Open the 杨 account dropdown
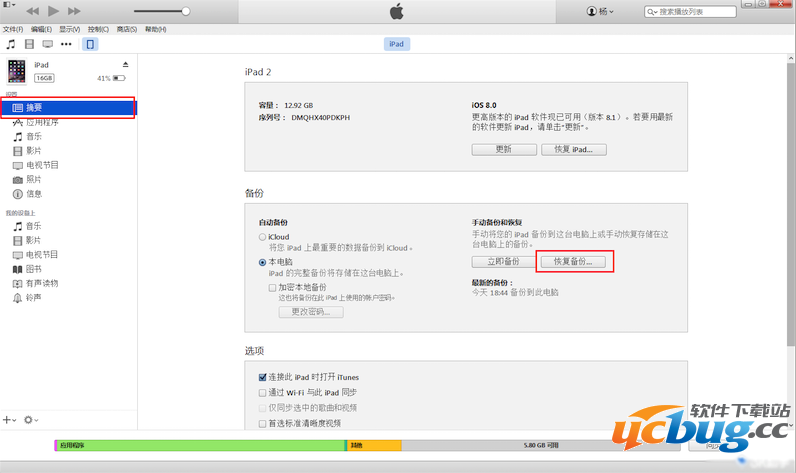 coord(600,11)
